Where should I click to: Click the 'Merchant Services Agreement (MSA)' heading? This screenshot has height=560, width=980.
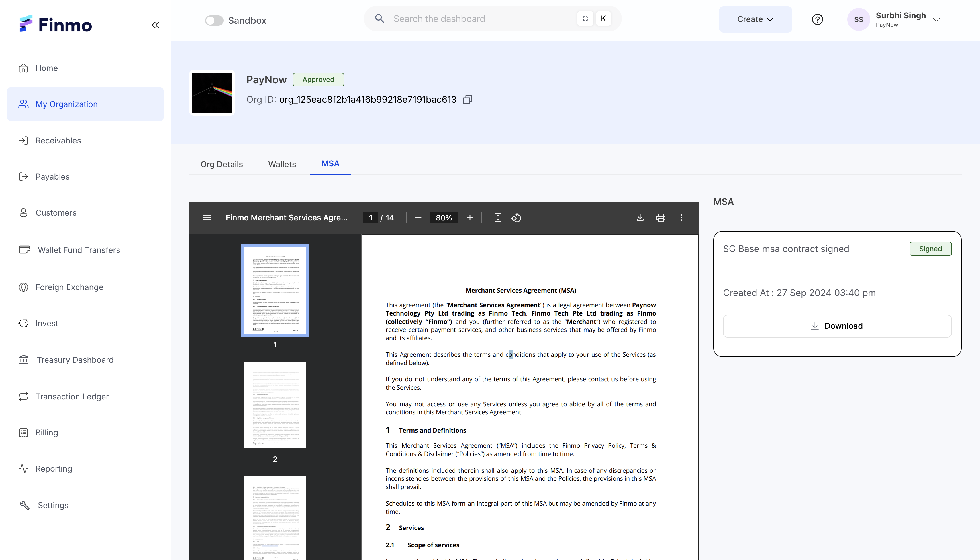521,290
